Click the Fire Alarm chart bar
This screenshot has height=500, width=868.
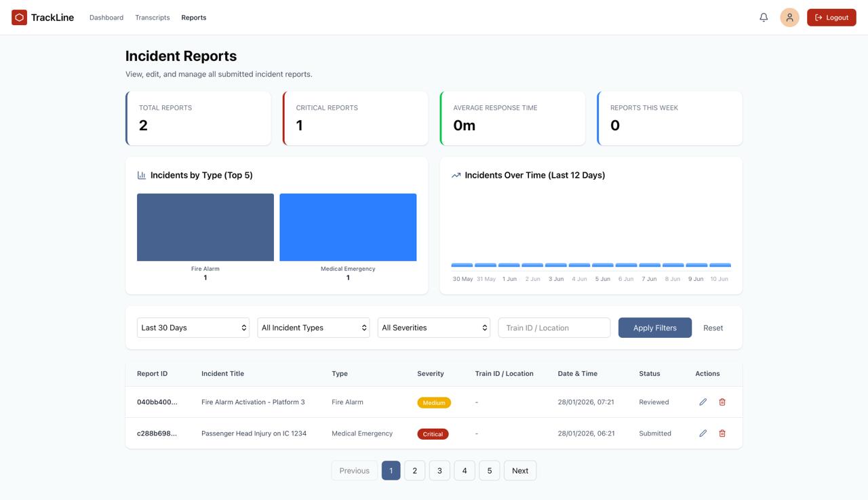pyautogui.click(x=205, y=227)
